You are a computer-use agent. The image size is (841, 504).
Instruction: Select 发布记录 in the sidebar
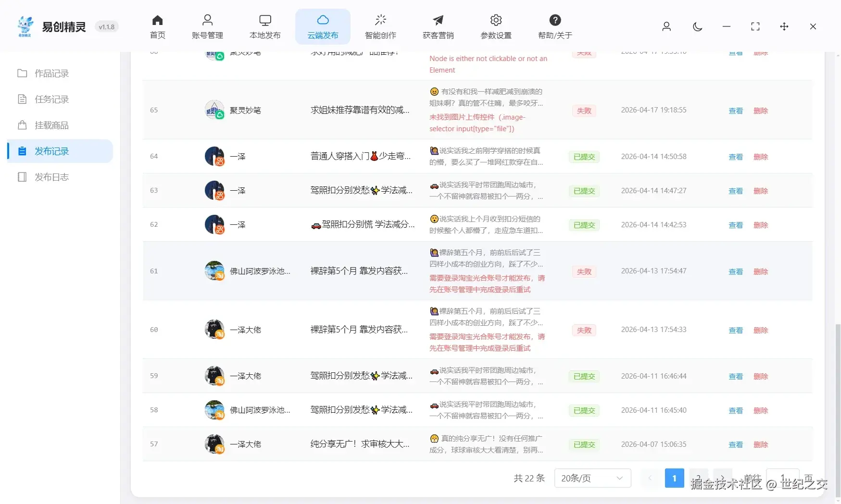tap(60, 151)
